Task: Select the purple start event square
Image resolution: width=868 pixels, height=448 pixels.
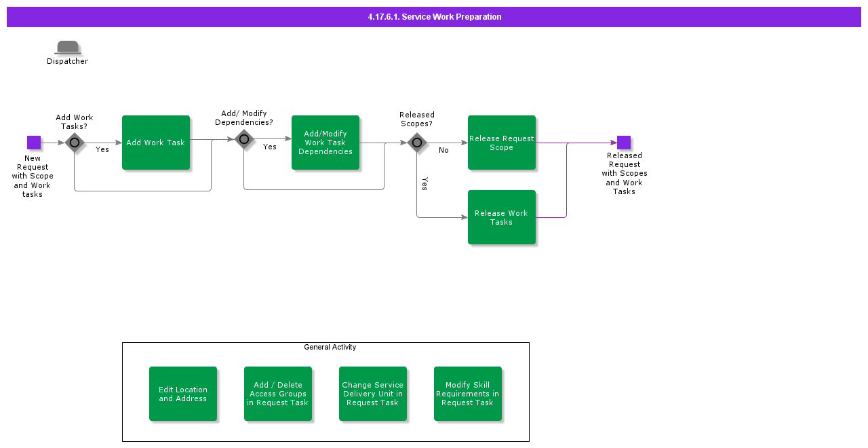Action: point(34,143)
